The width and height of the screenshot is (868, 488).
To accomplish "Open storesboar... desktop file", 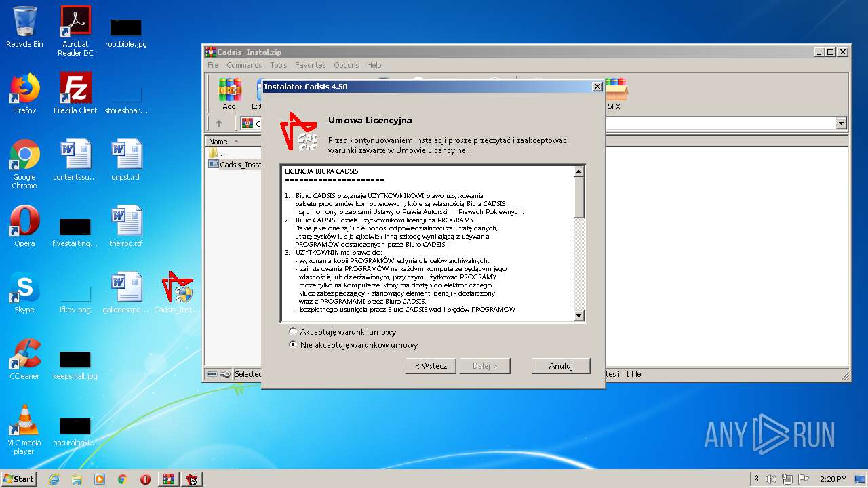I will pos(126,100).
